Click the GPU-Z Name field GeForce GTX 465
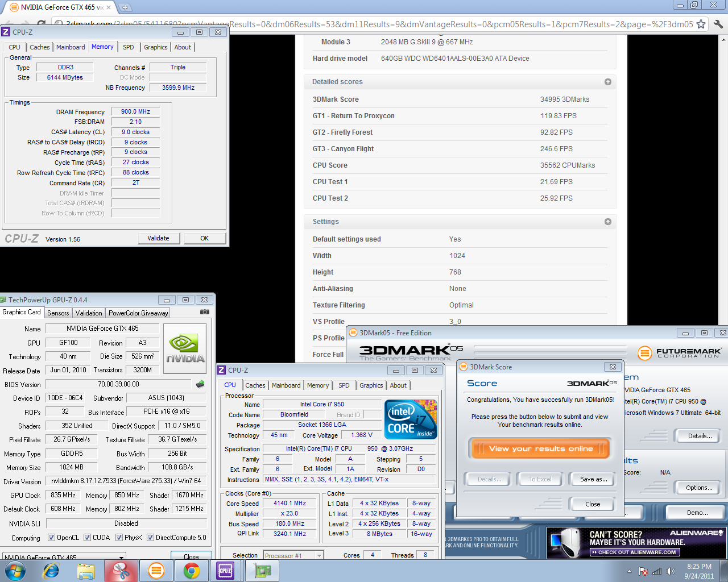 (x=102, y=329)
